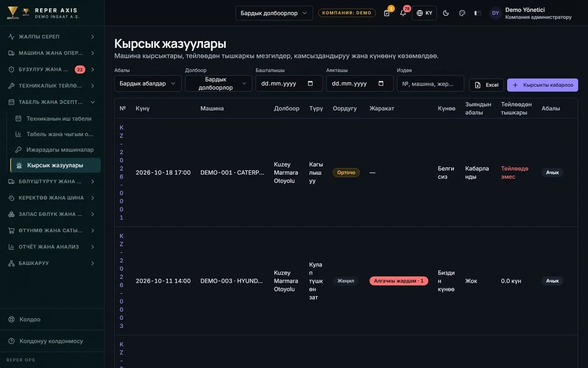Screen dimensions: 588x368
Task: Click the Кырсыкты кабарлоо button
Action: coord(543,85)
